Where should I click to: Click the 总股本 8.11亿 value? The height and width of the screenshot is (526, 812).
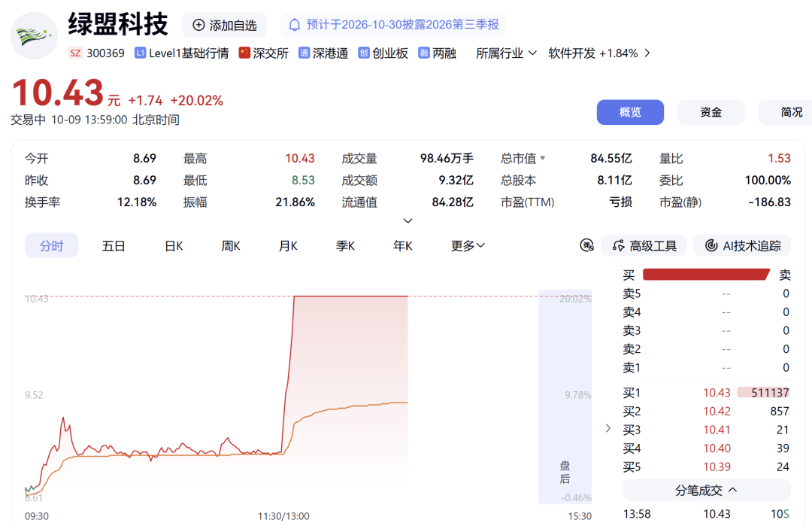(615, 180)
